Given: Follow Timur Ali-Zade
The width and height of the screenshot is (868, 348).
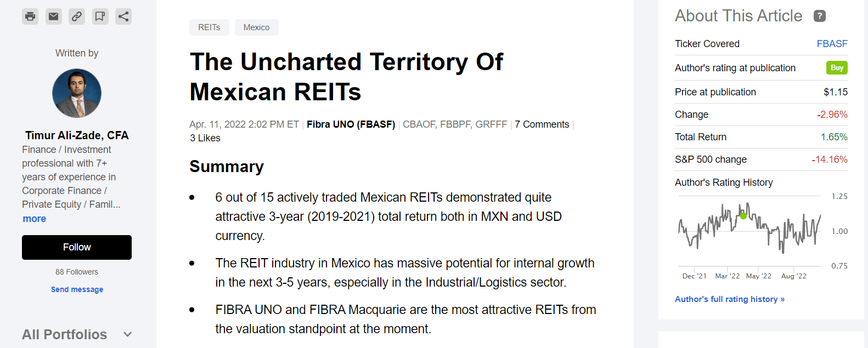Looking at the screenshot, I should tap(77, 247).
